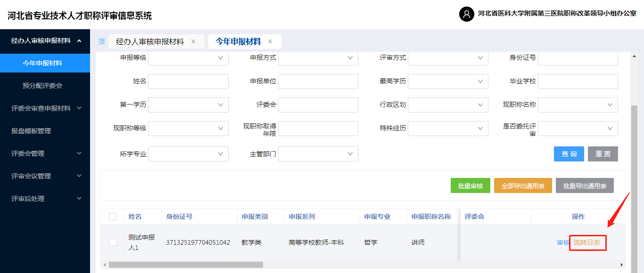Open the 主管部门 dropdown

click(318, 154)
